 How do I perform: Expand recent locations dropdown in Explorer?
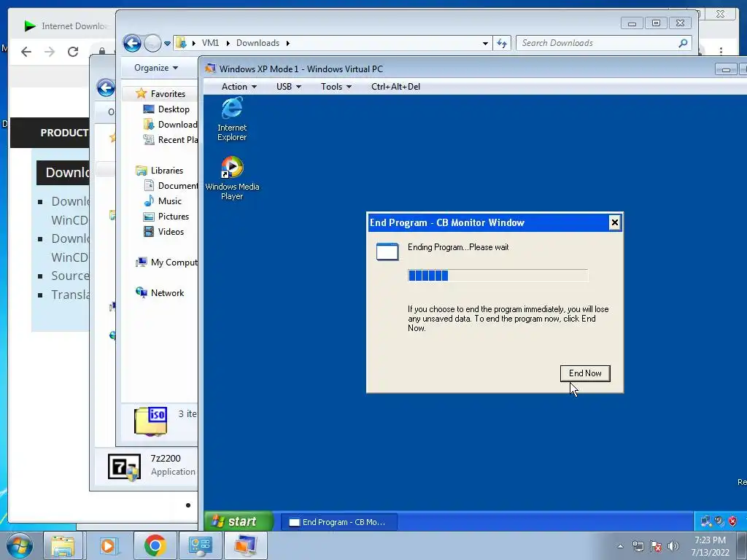pyautogui.click(x=167, y=43)
